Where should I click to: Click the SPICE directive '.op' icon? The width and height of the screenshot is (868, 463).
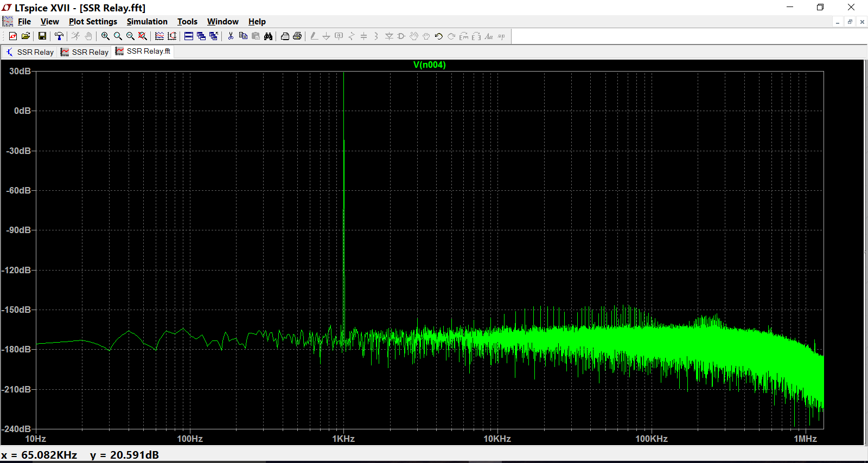point(501,36)
